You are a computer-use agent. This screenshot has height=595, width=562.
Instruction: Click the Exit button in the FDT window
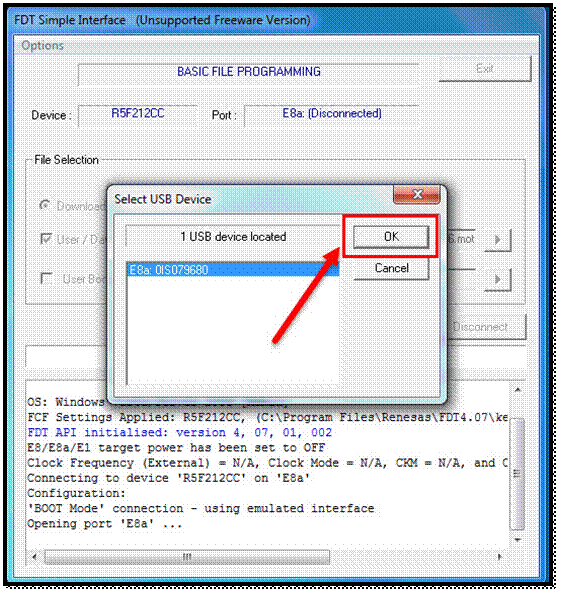[485, 69]
